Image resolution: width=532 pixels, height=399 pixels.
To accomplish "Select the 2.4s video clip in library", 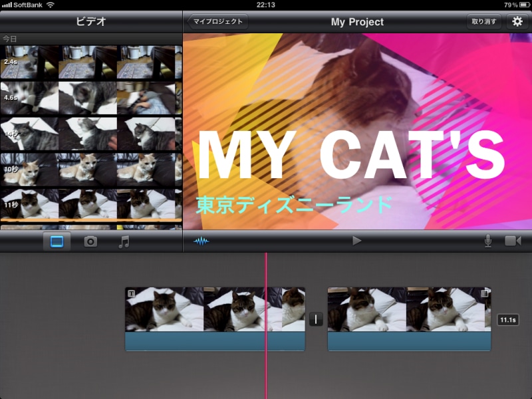I will tap(90, 62).
